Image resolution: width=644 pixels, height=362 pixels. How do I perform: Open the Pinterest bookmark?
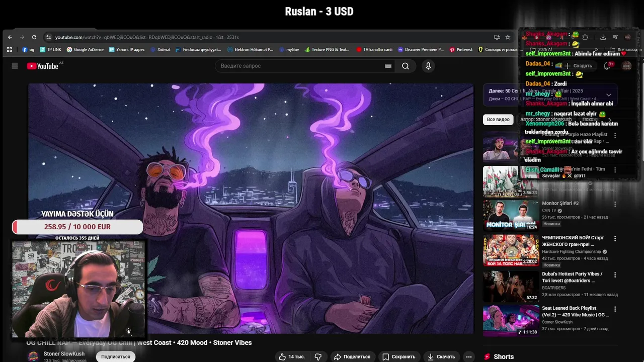pyautogui.click(x=461, y=50)
